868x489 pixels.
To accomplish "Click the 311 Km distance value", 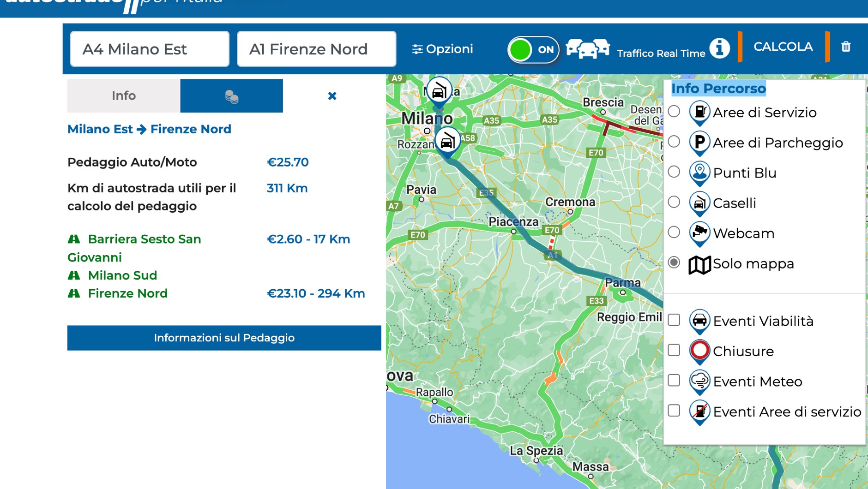I will click(x=287, y=188).
